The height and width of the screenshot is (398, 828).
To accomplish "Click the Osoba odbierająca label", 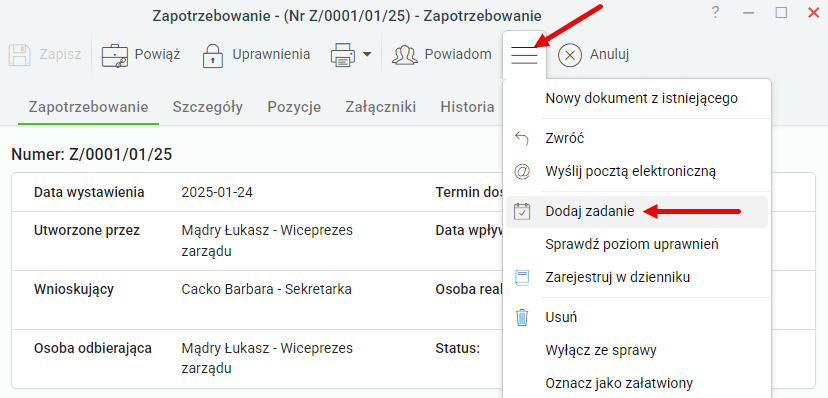I will [93, 348].
